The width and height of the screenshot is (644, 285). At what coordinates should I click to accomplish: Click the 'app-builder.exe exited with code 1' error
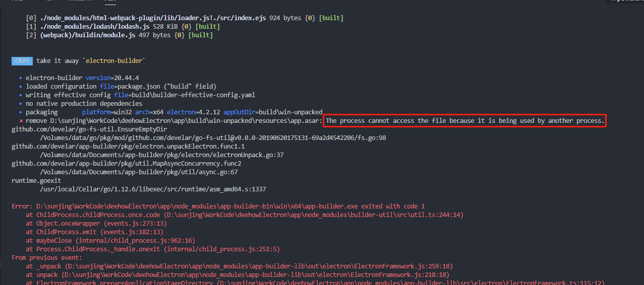[218, 206]
